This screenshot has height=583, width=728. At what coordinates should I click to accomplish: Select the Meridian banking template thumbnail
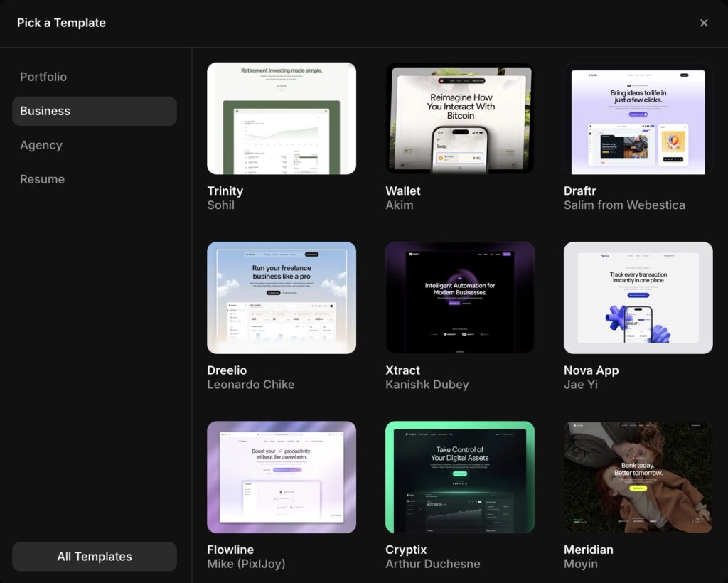pos(638,477)
